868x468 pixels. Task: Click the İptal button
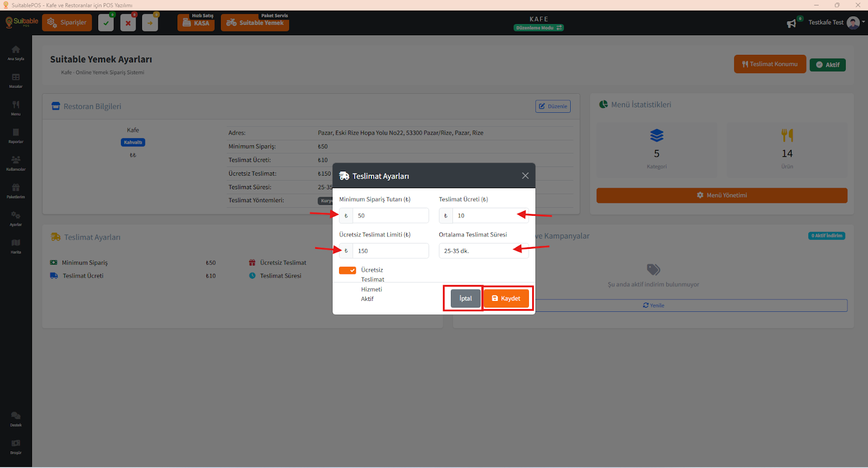465,298
